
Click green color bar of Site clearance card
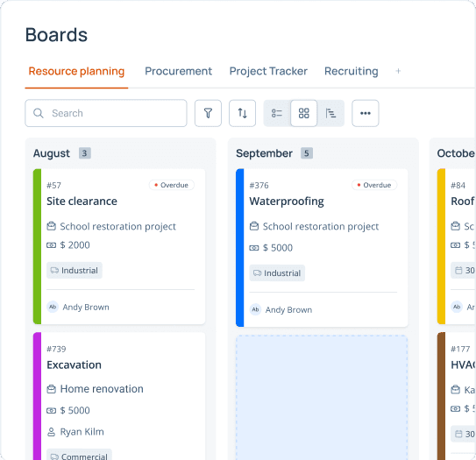(37, 246)
